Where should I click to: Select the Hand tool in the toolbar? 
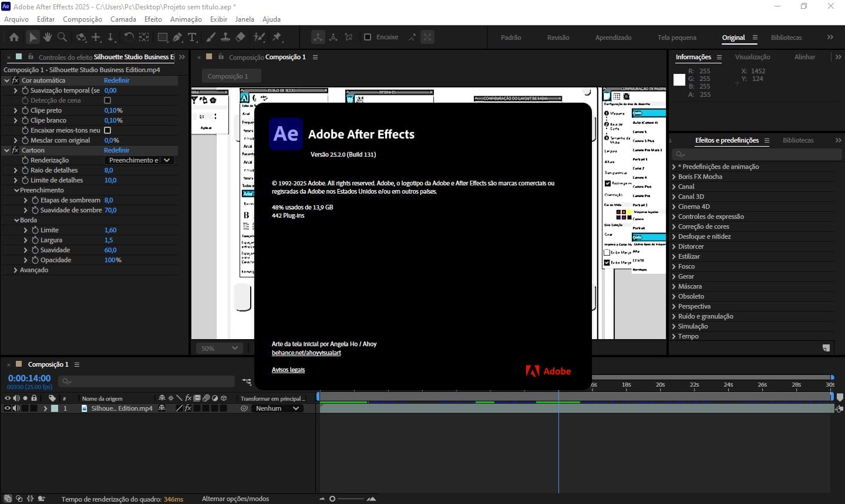pos(47,37)
